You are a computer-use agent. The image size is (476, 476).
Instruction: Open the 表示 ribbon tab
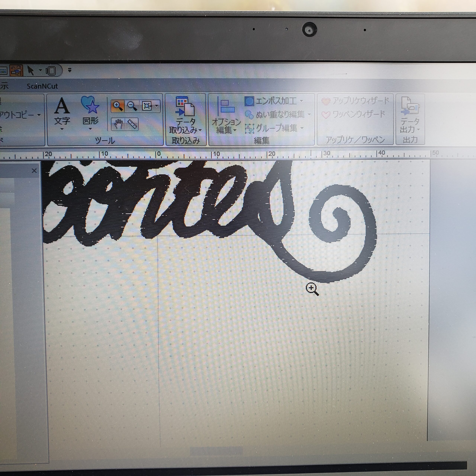[4, 86]
